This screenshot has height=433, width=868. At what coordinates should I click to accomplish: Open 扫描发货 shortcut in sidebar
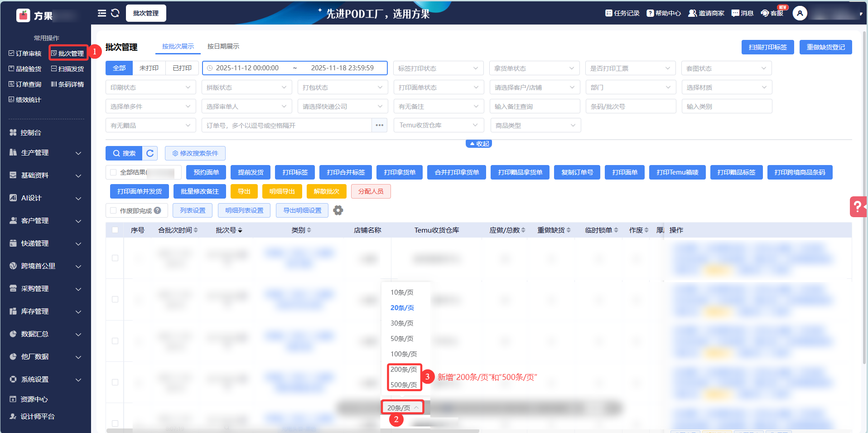[x=68, y=69]
